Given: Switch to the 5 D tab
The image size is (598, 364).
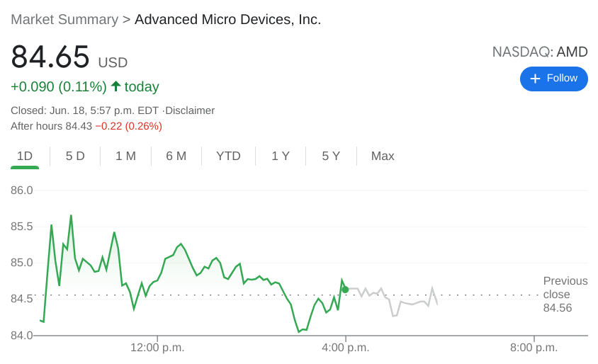Looking at the screenshot, I should tap(75, 156).
